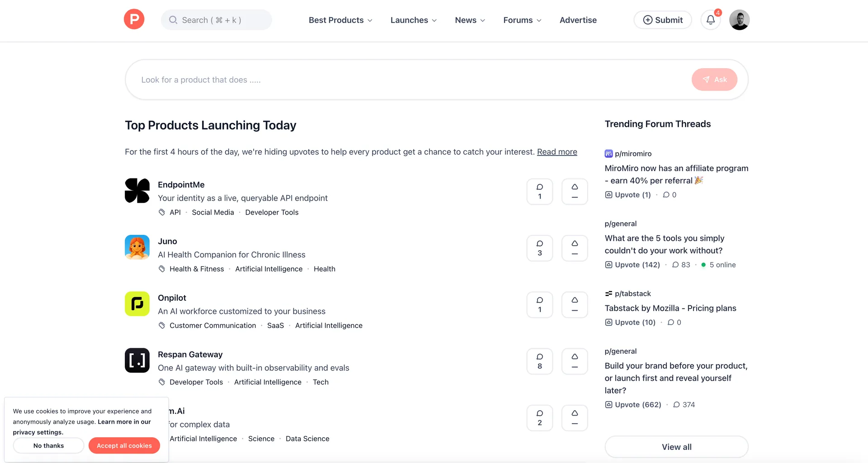Open the Advertise page
This screenshot has height=463, width=868.
click(578, 20)
